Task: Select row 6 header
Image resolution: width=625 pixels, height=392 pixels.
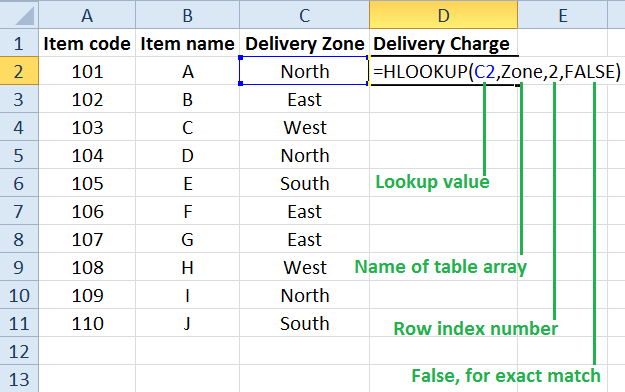Action: point(19,183)
